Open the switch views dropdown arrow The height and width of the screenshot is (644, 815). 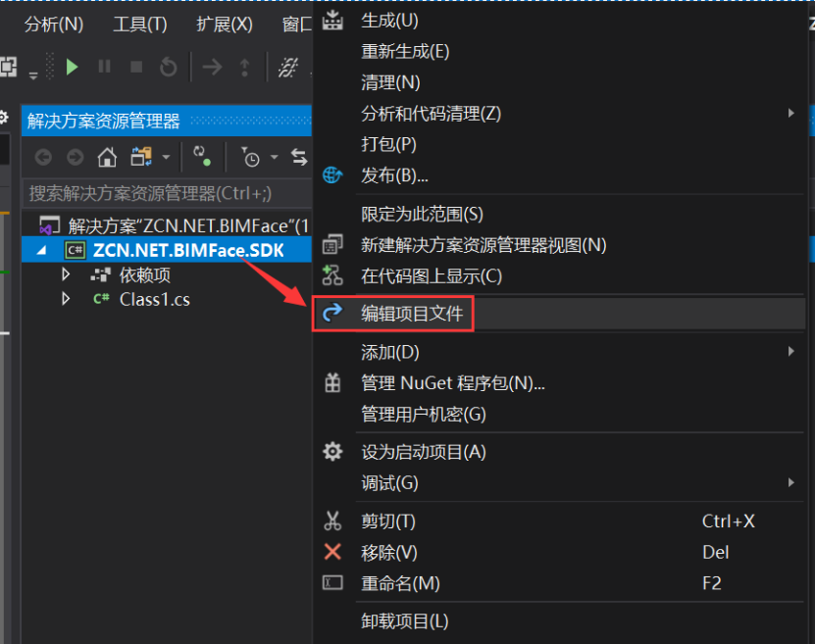(x=167, y=157)
